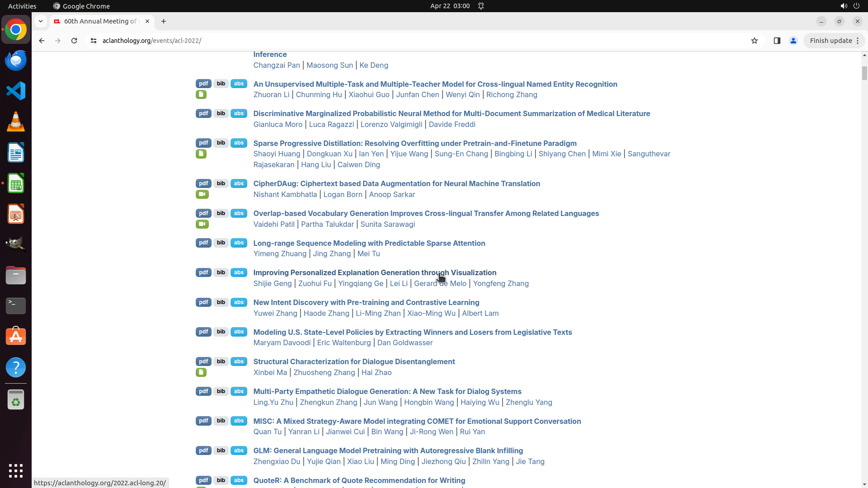Image resolution: width=868 pixels, height=488 pixels.
Task: Click the green video icon under CipherDAug paper
Action: click(x=202, y=194)
